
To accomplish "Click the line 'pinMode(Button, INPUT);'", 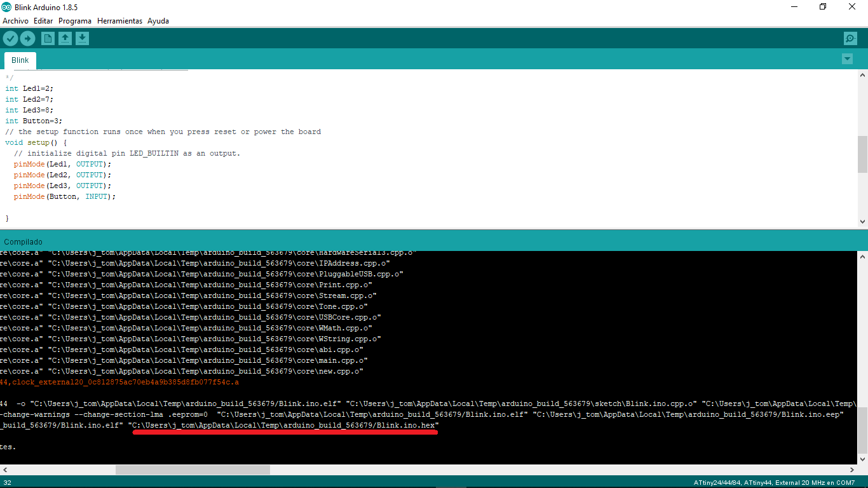I will [x=65, y=197].
